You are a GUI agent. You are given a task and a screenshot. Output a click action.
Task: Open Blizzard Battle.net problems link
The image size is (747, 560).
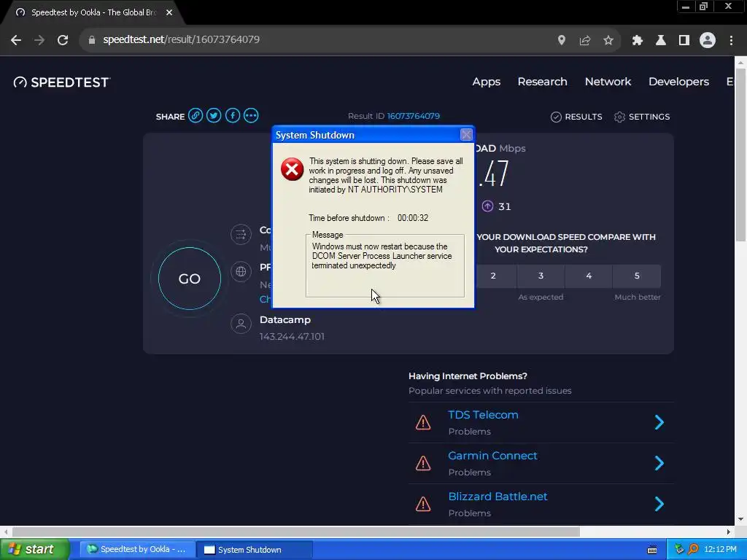pyautogui.click(x=498, y=497)
